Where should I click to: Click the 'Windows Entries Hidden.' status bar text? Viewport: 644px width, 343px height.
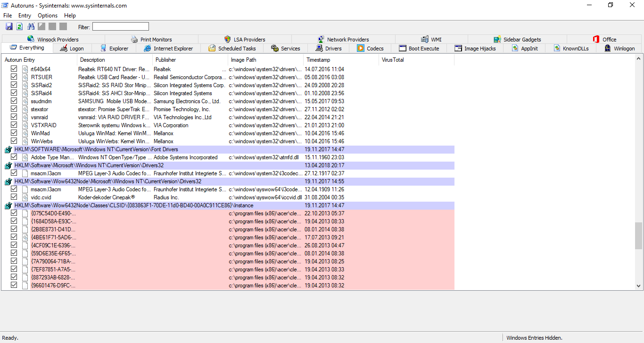click(535, 338)
